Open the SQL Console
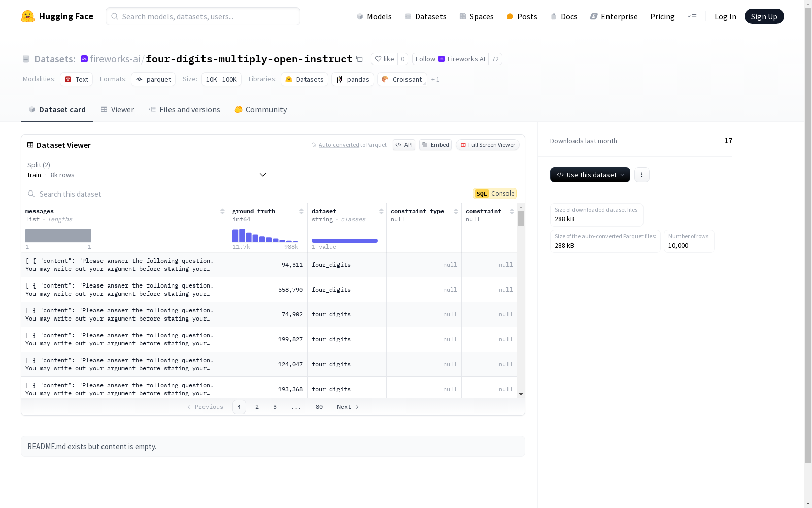This screenshot has height=508, width=812. point(495,194)
